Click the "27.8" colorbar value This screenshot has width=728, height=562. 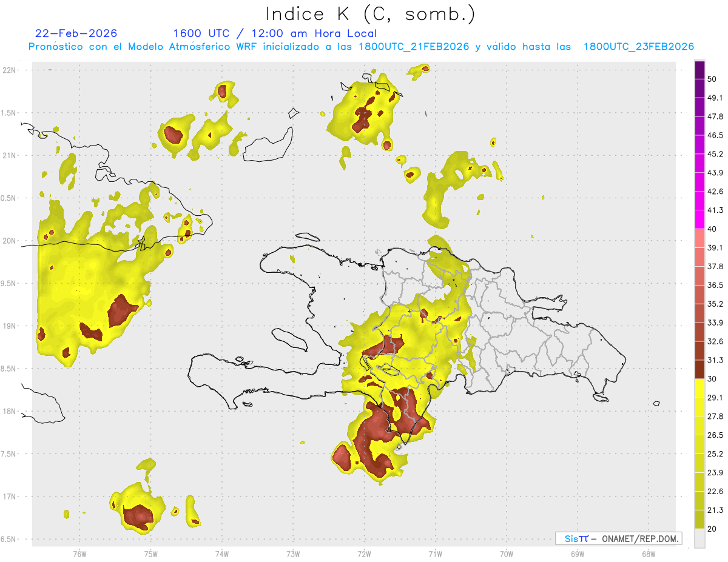tap(715, 416)
